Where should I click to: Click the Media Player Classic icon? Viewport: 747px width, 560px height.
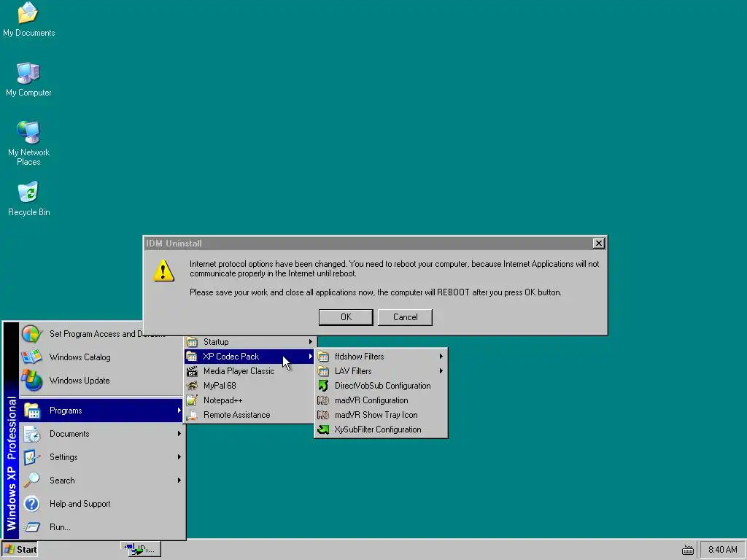[x=192, y=371]
